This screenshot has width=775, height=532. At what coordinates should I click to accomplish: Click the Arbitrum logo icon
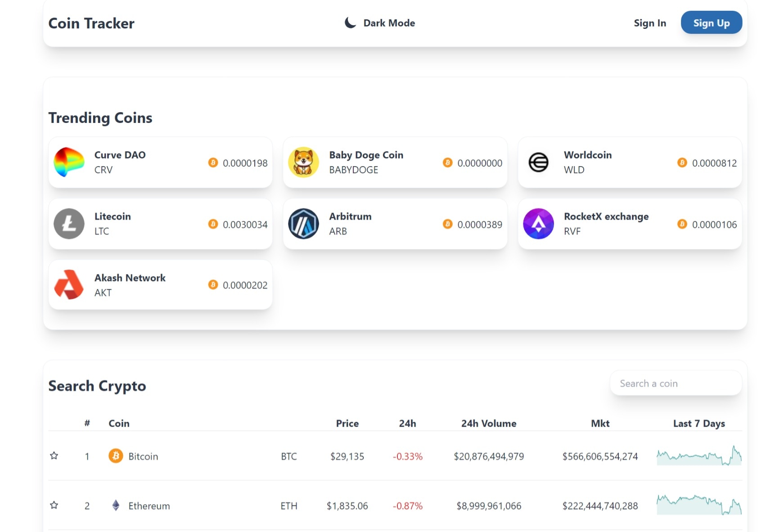pyautogui.click(x=303, y=224)
